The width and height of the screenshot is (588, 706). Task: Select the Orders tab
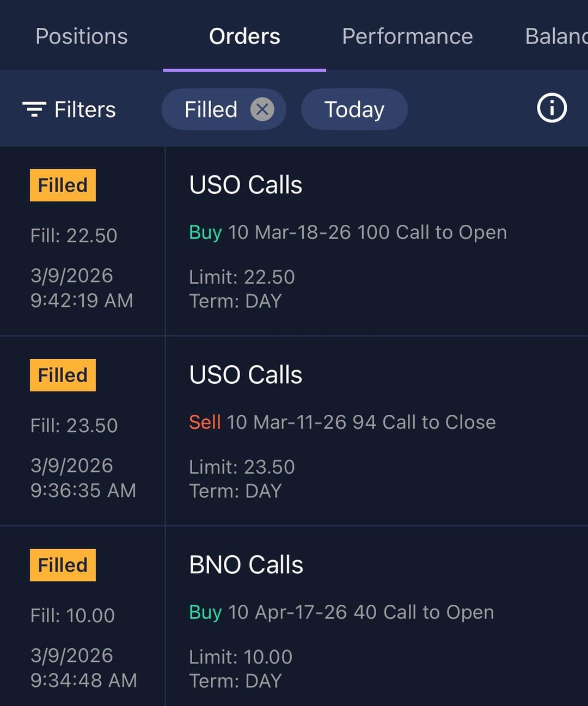(x=244, y=36)
